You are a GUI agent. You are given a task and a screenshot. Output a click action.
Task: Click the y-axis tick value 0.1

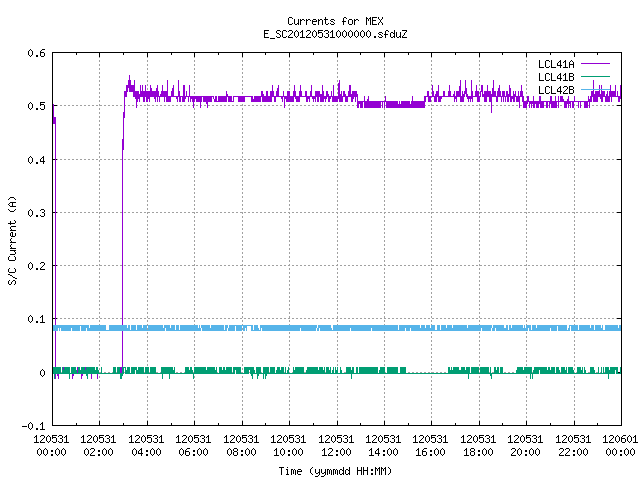[x=36, y=319]
